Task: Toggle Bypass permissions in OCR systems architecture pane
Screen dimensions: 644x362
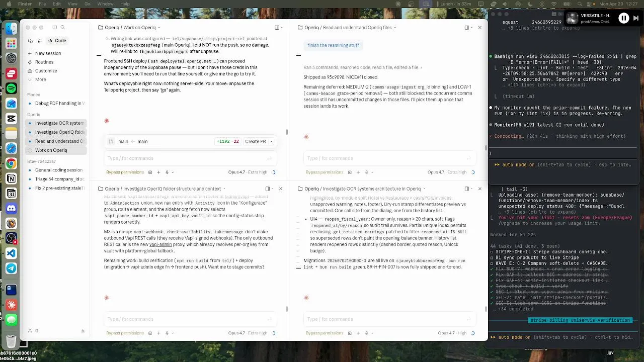Action: coord(325,333)
